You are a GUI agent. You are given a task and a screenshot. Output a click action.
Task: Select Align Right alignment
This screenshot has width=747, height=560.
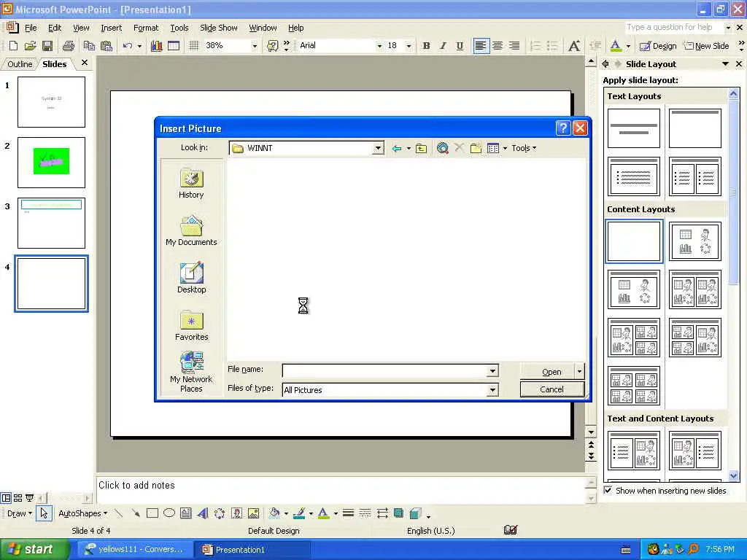[x=514, y=46]
